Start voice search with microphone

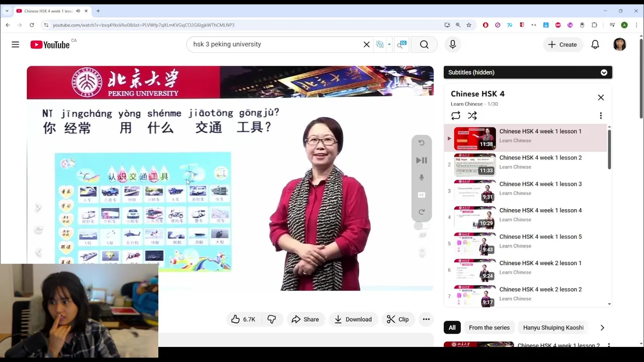pos(453,44)
